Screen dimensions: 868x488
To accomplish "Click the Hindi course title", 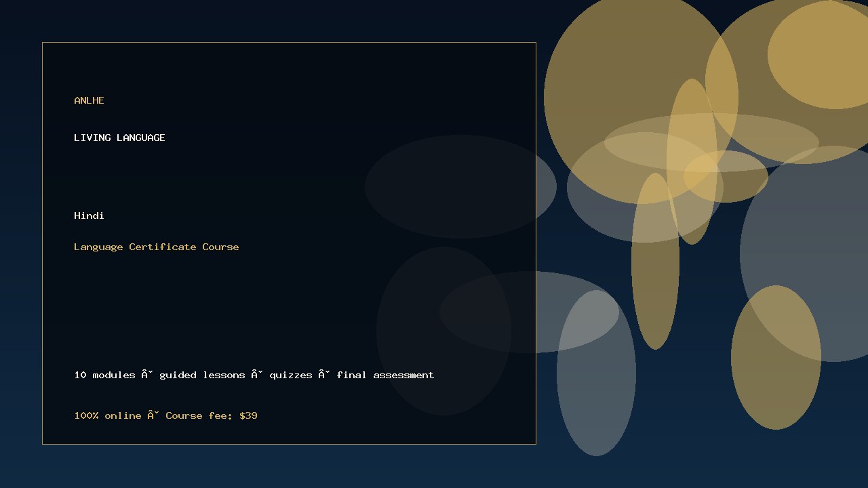I will pyautogui.click(x=89, y=216).
